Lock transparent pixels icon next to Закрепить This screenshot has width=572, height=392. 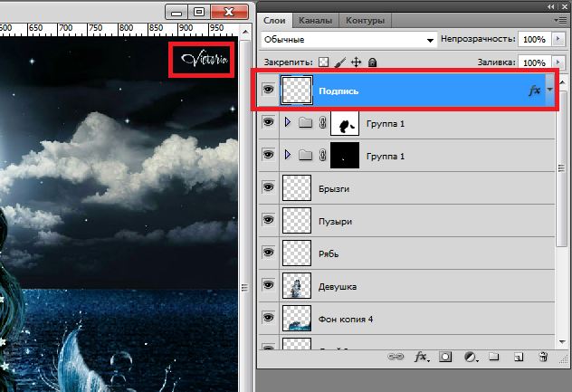pyautogui.click(x=324, y=62)
